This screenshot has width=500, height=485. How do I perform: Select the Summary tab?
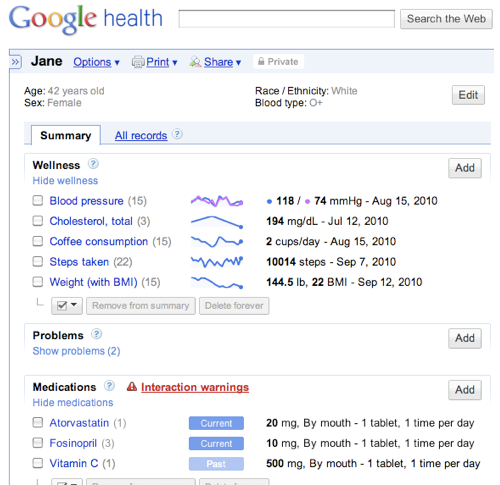point(66,135)
